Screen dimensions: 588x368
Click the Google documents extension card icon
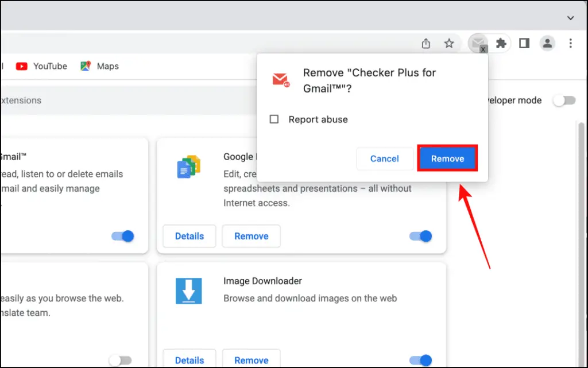click(188, 166)
